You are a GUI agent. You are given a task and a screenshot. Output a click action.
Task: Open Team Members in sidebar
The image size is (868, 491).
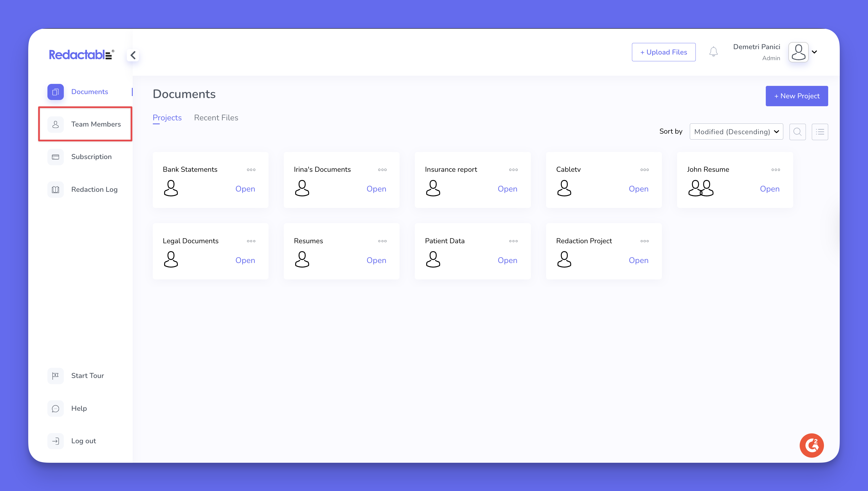(96, 124)
